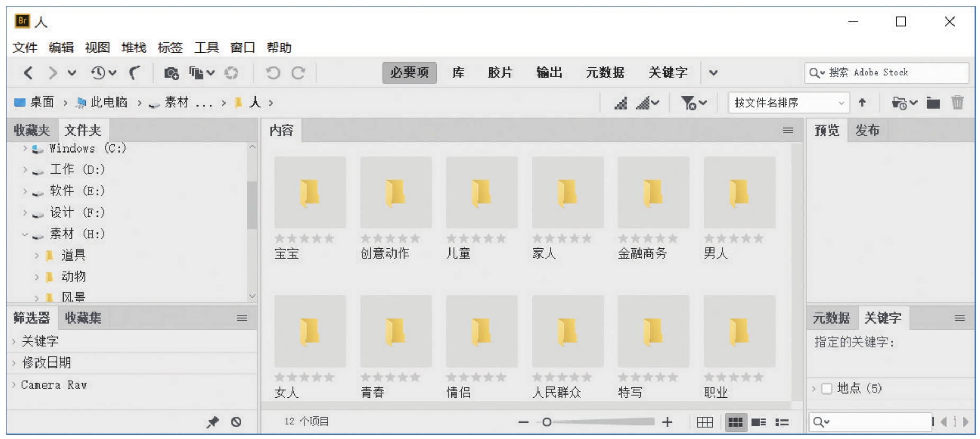This screenshot has width=980, height=439.
Task: Switch to the 收藏集 tab
Action: tap(83, 318)
